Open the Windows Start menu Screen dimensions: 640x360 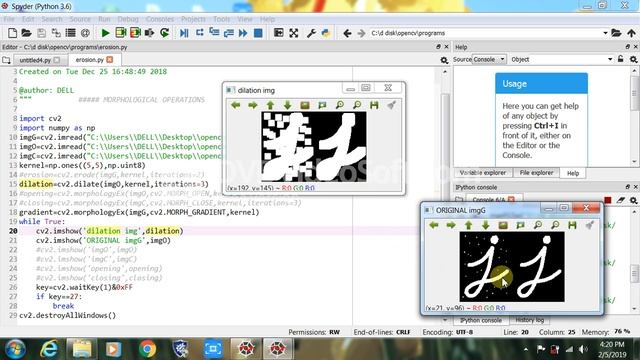click(x=16, y=349)
